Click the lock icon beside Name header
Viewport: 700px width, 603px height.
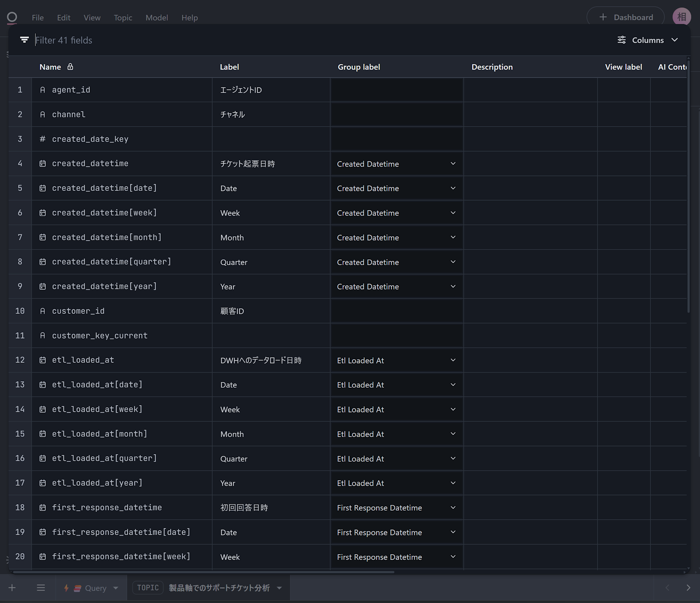pos(70,67)
